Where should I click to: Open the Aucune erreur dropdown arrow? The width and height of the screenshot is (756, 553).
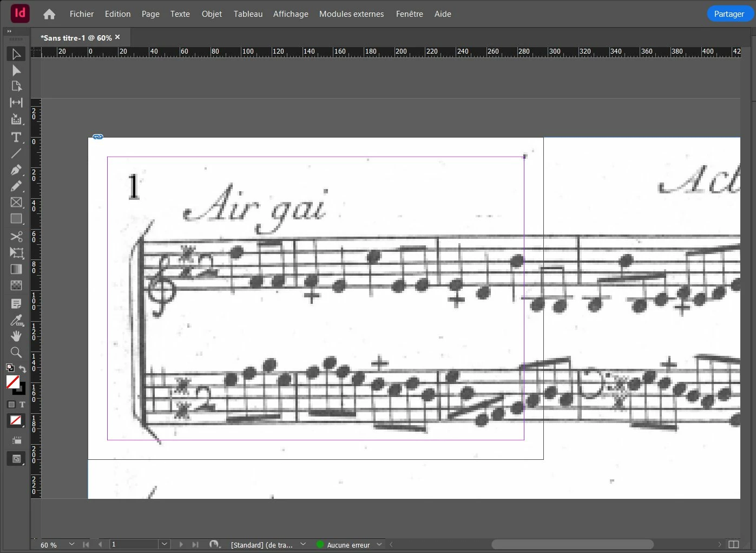(379, 544)
